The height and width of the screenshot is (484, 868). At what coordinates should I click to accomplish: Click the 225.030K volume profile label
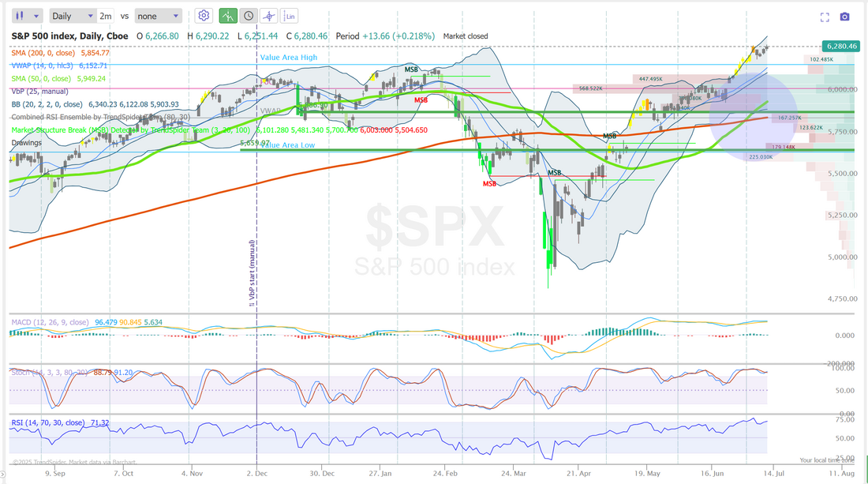(761, 157)
